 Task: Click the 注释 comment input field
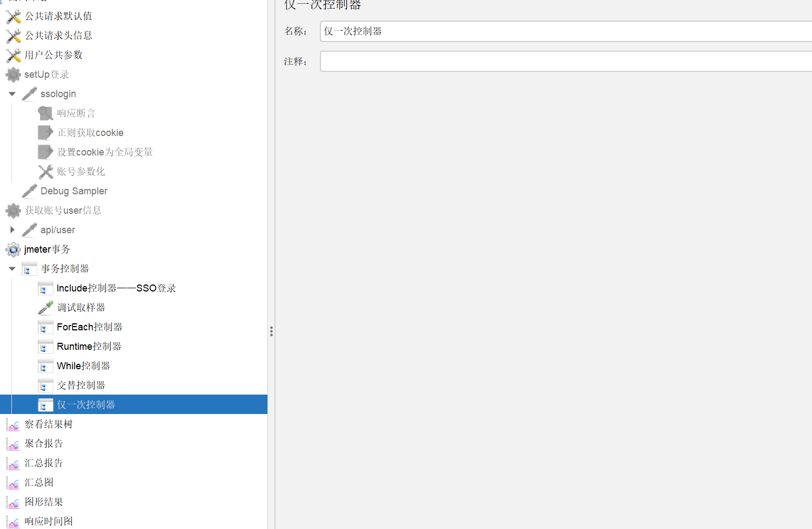566,62
